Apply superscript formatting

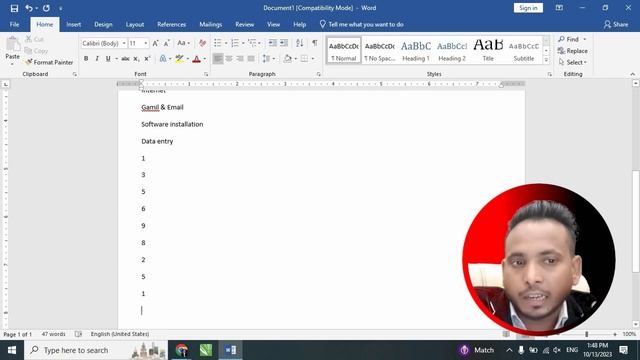(x=147, y=59)
